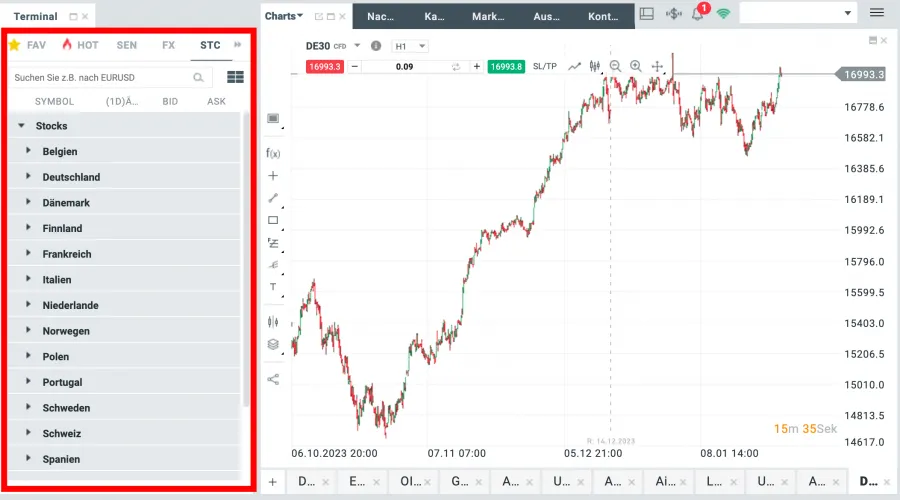Sort by ASK column header
This screenshot has height=500, width=900.
[216, 102]
